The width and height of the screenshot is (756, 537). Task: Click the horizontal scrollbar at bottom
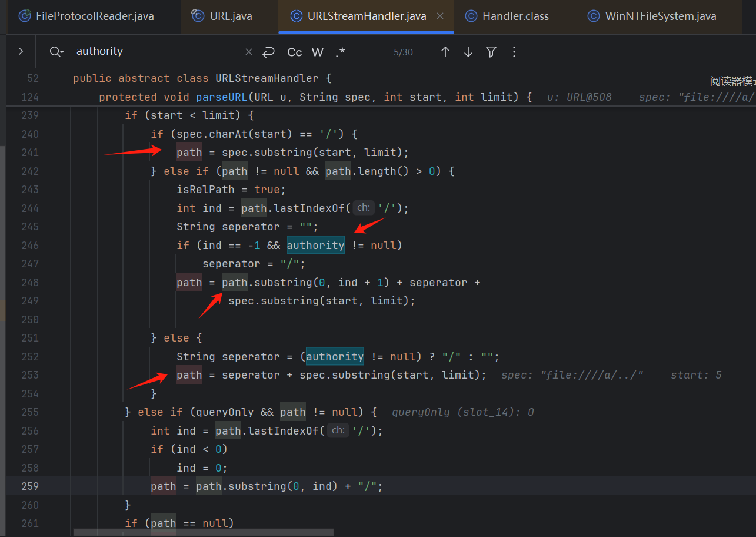pos(204,532)
